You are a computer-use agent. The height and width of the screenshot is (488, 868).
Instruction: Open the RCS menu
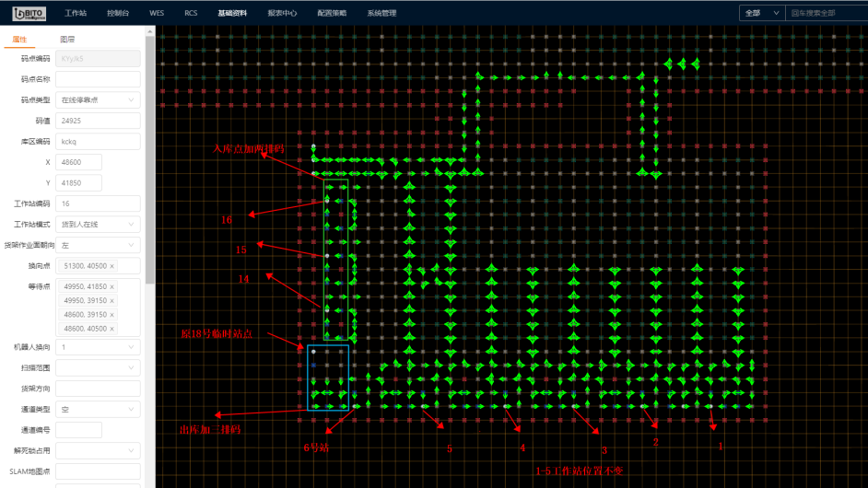191,13
